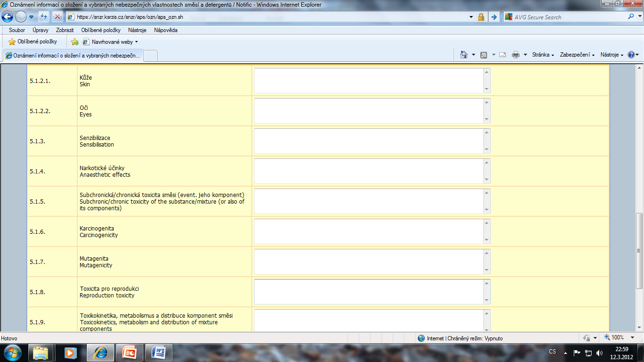The height and width of the screenshot is (362, 644).
Task: Click in the Subchronická/chronická toxicita text area
Action: (x=372, y=201)
